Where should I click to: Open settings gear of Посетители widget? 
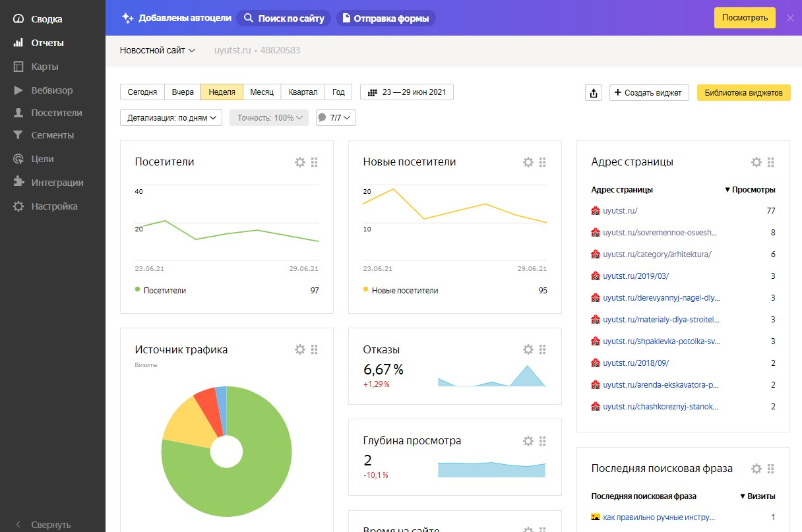[x=300, y=162]
